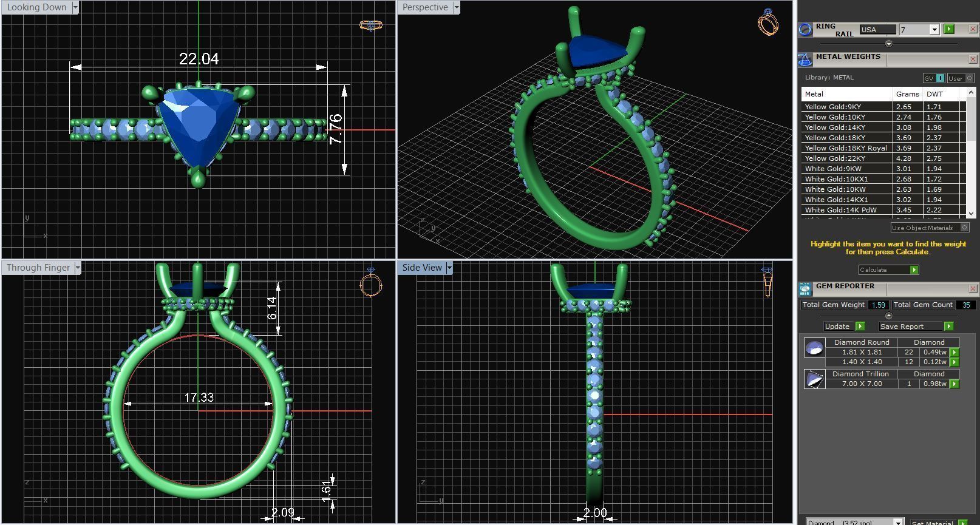Select the White Gold:9KW row
This screenshot has height=525, width=980.
tap(883, 168)
